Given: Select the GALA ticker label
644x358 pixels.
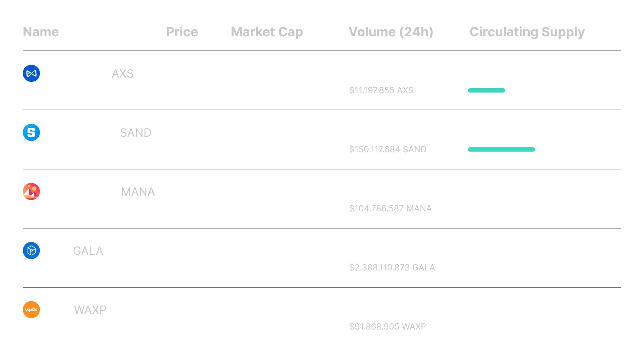Looking at the screenshot, I should coord(88,251).
